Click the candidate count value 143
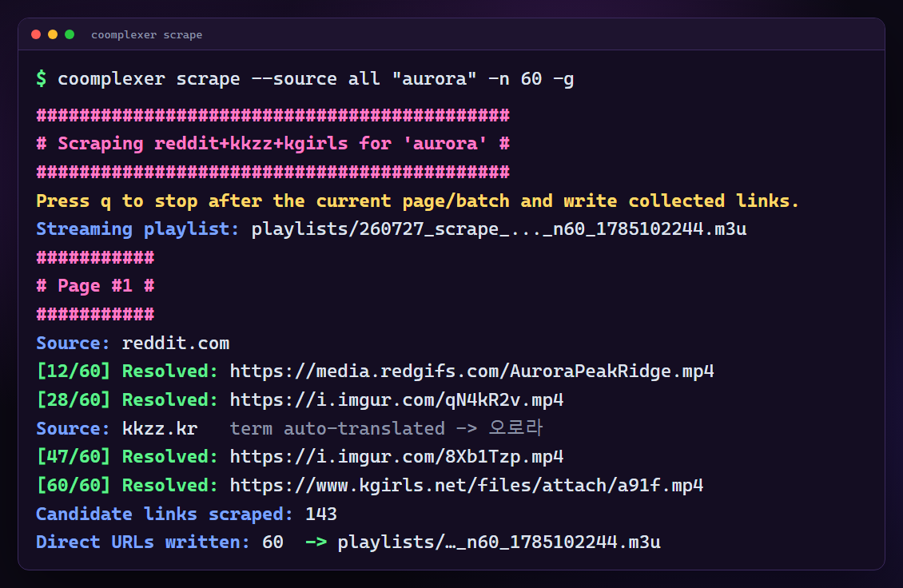 [x=320, y=514]
